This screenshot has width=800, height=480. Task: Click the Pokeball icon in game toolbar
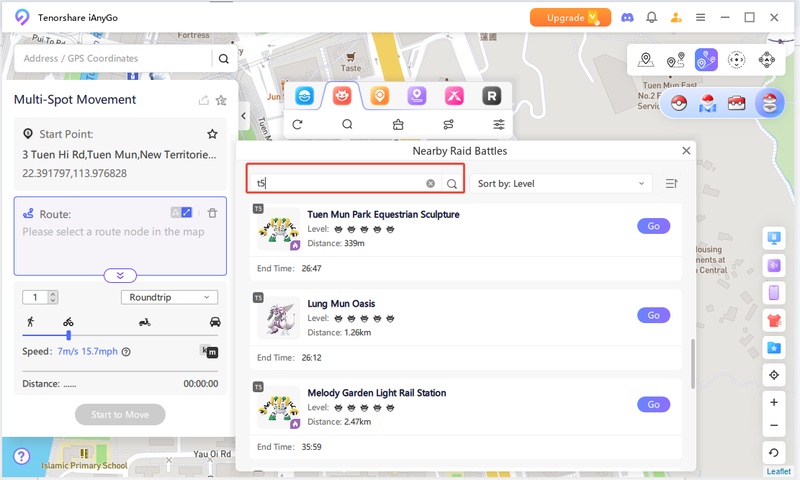click(679, 104)
